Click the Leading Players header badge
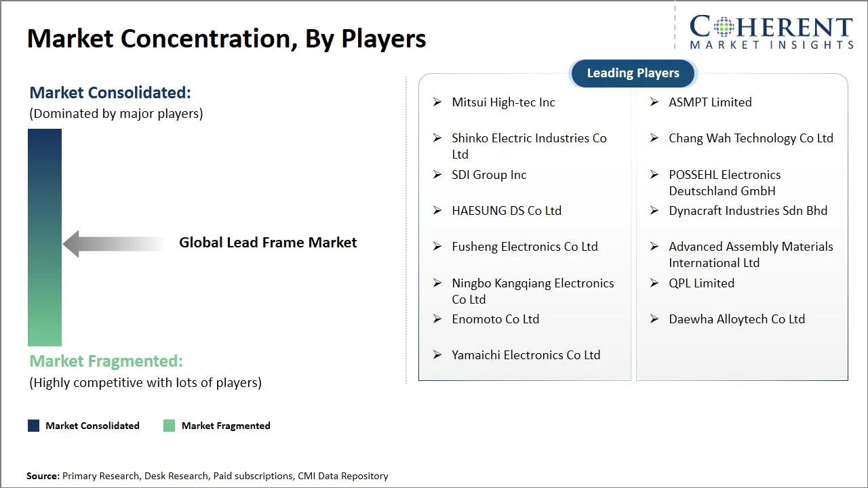Screen dimensions: 868x488 [x=633, y=73]
